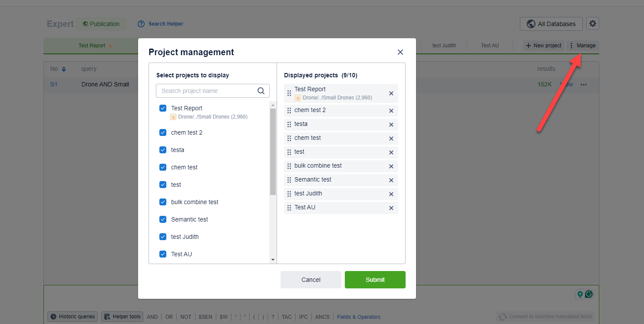Click drag handle of Semantic test project
644x324 pixels.
[x=289, y=180]
